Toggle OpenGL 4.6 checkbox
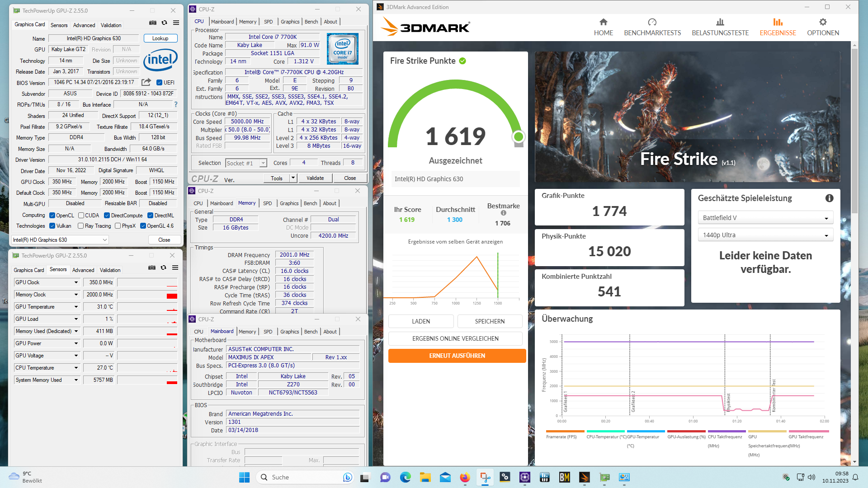 (x=143, y=226)
